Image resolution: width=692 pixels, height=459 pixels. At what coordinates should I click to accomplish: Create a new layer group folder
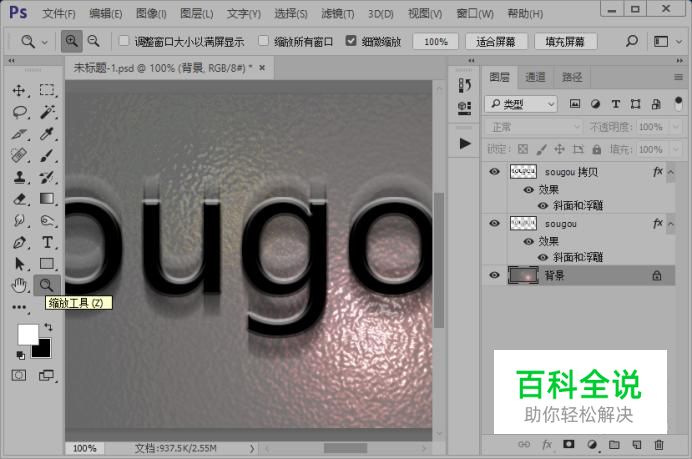pyautogui.click(x=614, y=445)
